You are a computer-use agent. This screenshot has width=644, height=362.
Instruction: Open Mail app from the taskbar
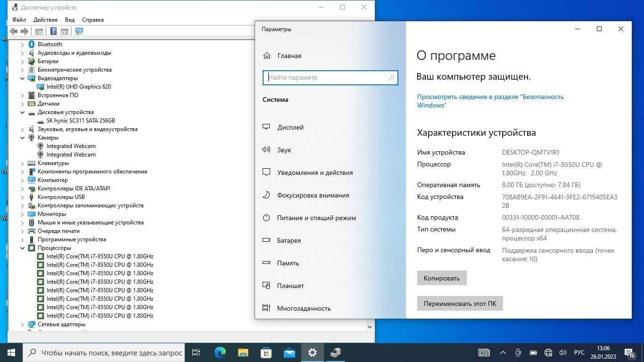pyautogui.click(x=289, y=353)
